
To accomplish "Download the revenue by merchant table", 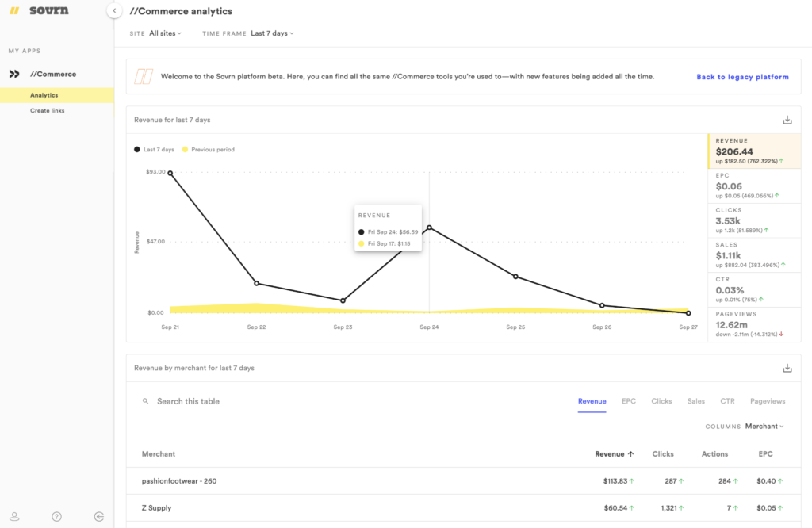I will tap(787, 368).
